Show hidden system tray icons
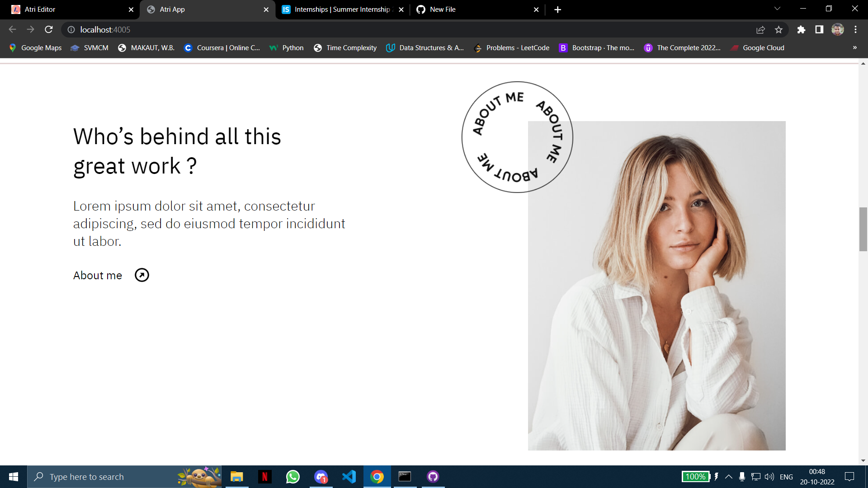 (x=729, y=477)
